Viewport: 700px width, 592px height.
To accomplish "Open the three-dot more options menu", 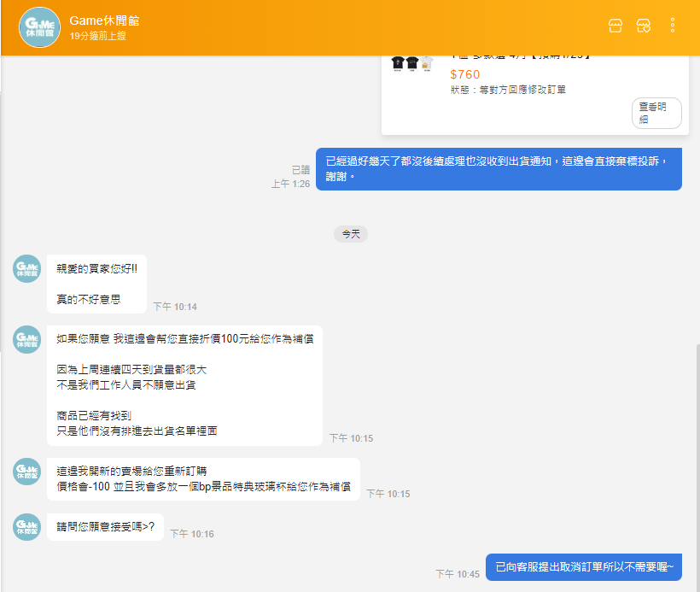I will 673,26.
